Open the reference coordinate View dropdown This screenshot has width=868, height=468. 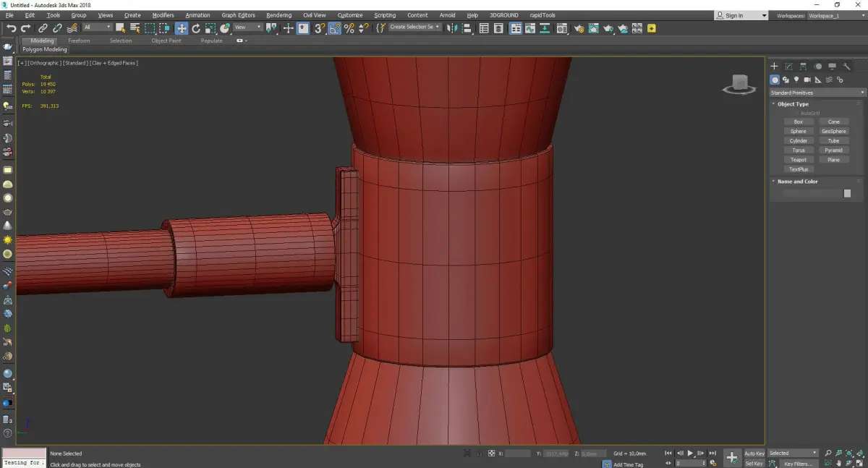(247, 27)
